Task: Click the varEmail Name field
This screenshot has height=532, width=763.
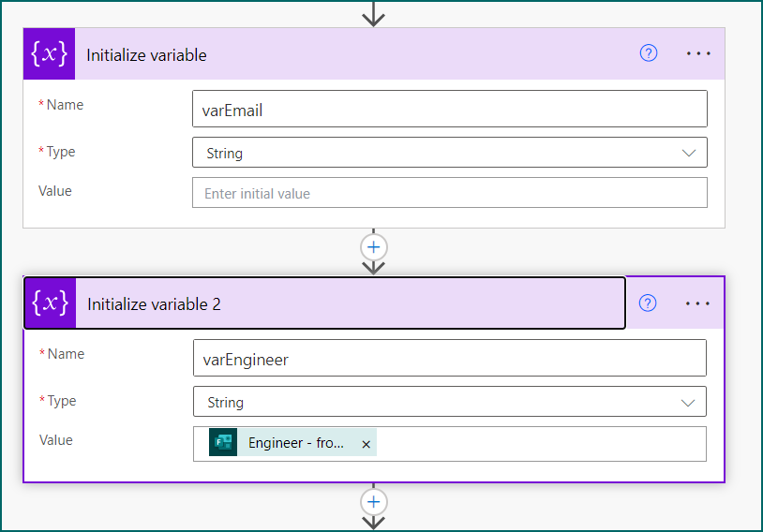Action: (450, 109)
